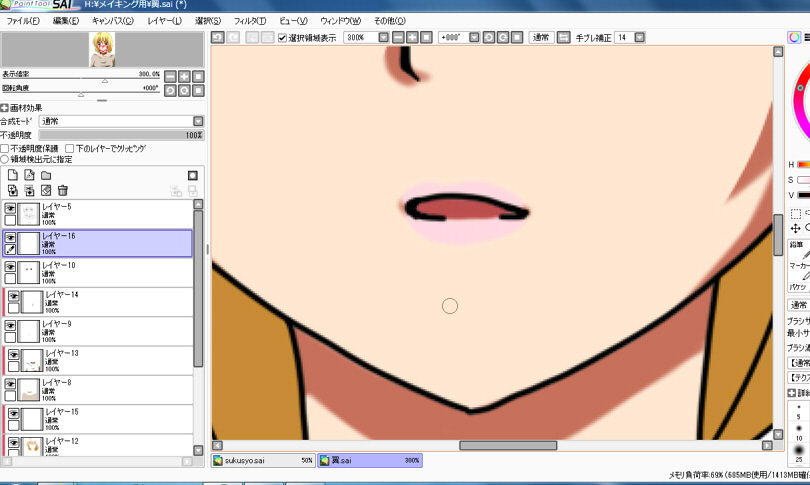Click the Undo button in the toolbar

point(217,37)
